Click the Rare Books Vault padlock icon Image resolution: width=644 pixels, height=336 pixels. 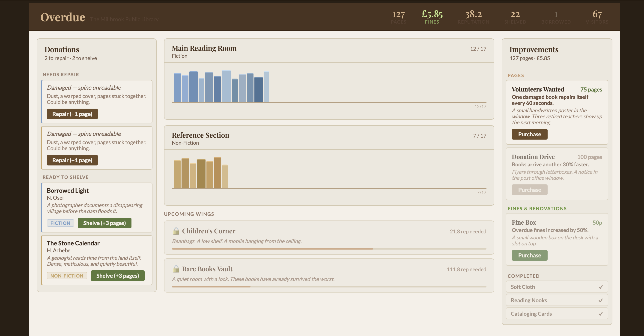tap(176, 269)
